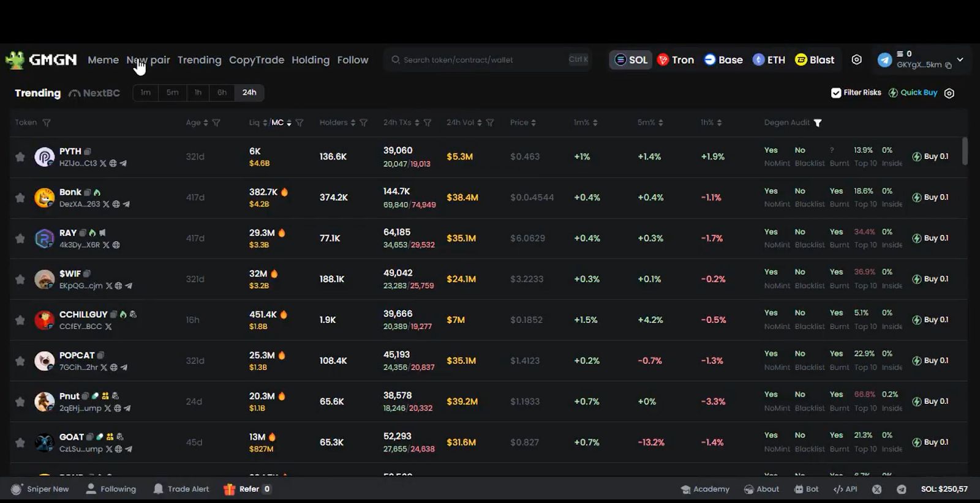Viewport: 980px width, 503px height.
Task: Open the NextBC view
Action: pos(94,93)
